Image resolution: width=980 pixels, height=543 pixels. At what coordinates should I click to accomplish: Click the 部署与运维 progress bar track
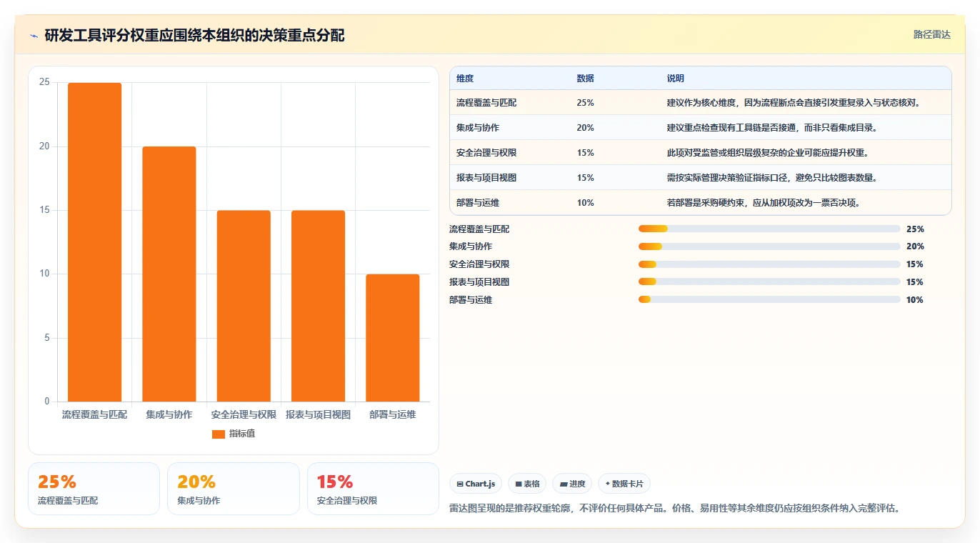(x=769, y=299)
